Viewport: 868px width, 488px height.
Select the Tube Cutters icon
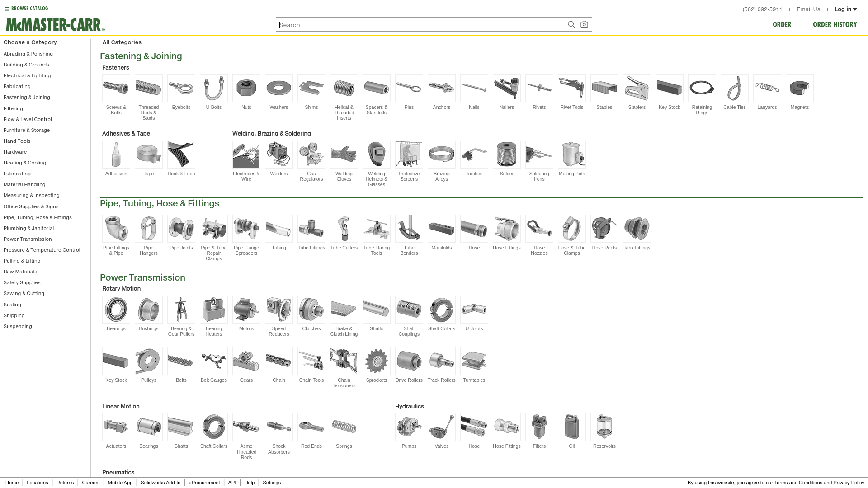point(344,229)
